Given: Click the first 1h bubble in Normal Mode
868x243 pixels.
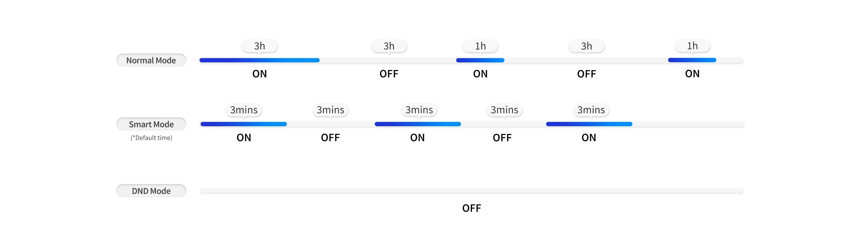Looking at the screenshot, I should (x=480, y=46).
